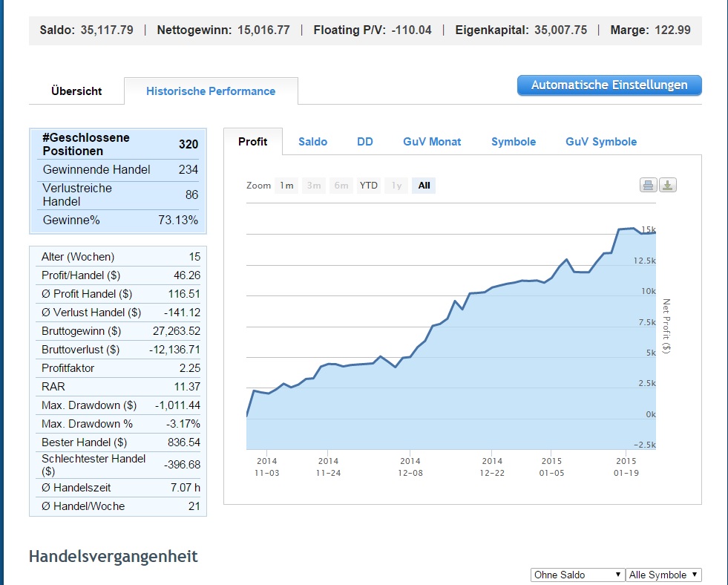Click the profit line peak near 15k
This screenshot has width=728, height=585.
point(631,229)
